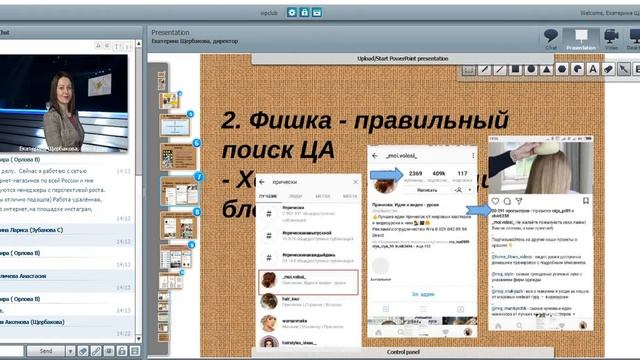Viewport: 640px width, 360px height.
Task: Select the rectangle shape tool
Action: 515,70
